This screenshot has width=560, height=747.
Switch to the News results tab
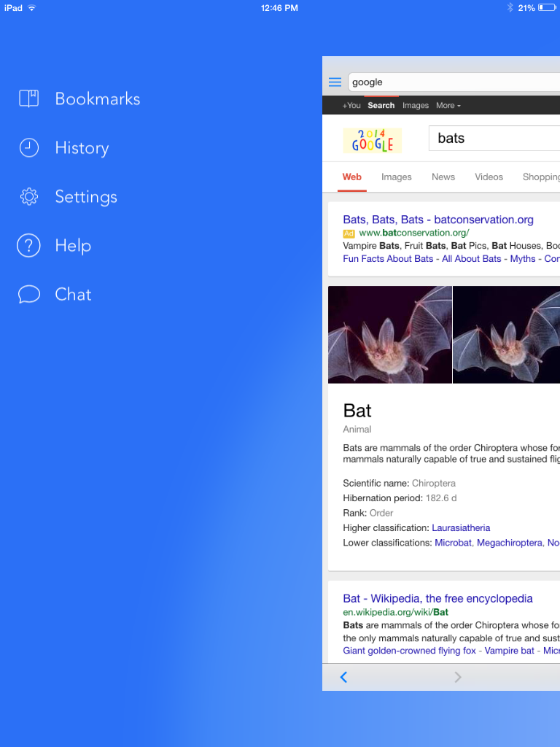click(x=443, y=177)
